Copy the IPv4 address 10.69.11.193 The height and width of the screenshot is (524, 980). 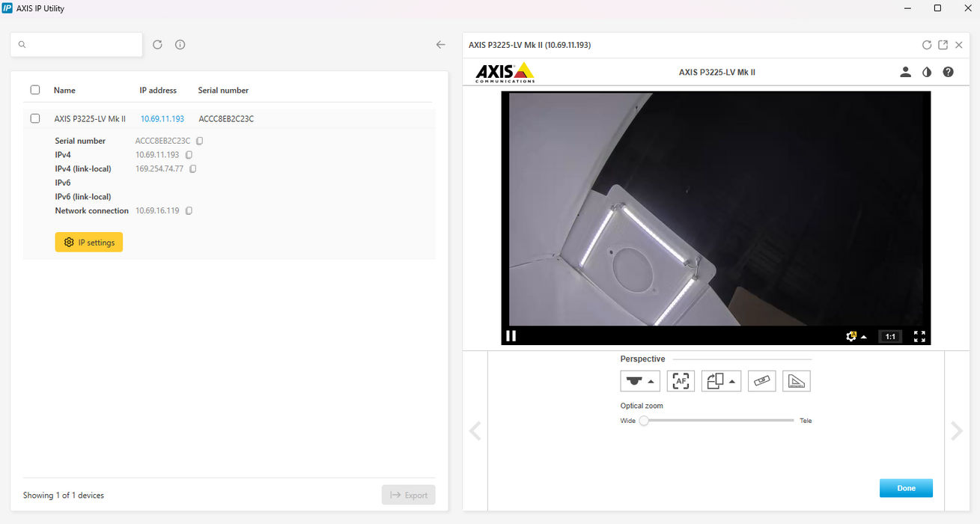[x=189, y=155]
